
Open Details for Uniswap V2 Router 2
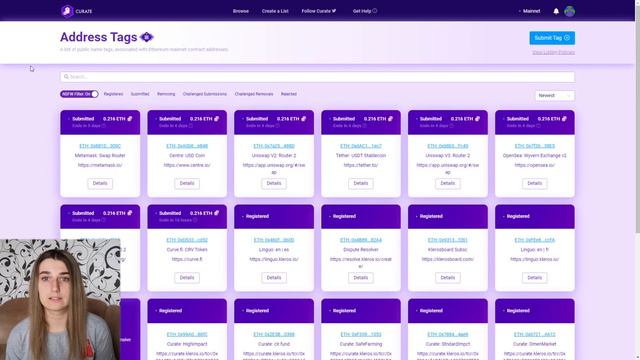274,184
